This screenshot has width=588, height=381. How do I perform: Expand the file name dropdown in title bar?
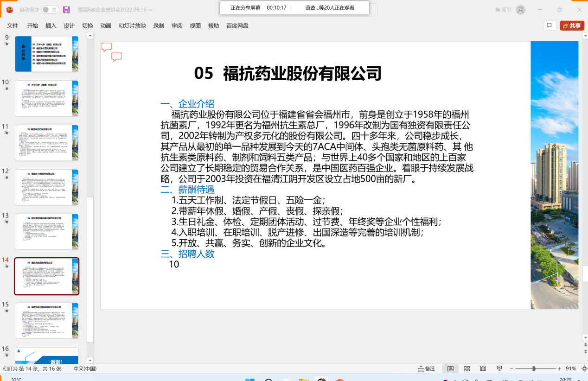[x=150, y=10]
